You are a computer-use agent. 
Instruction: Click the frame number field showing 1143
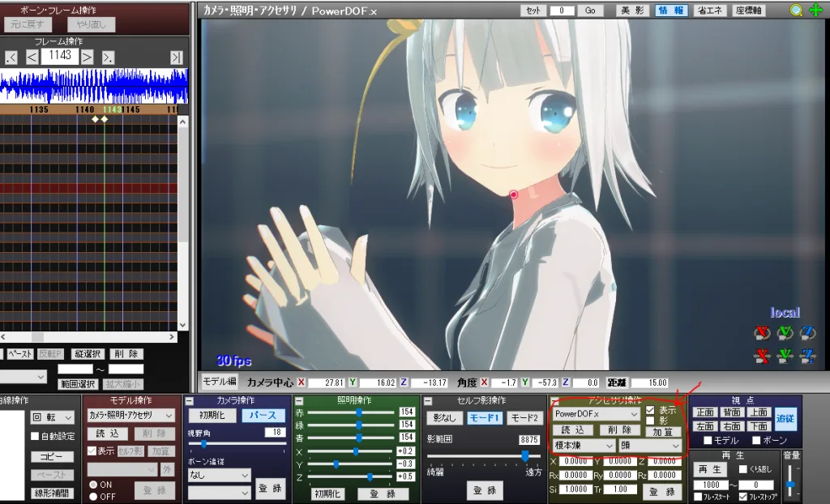[x=59, y=56]
